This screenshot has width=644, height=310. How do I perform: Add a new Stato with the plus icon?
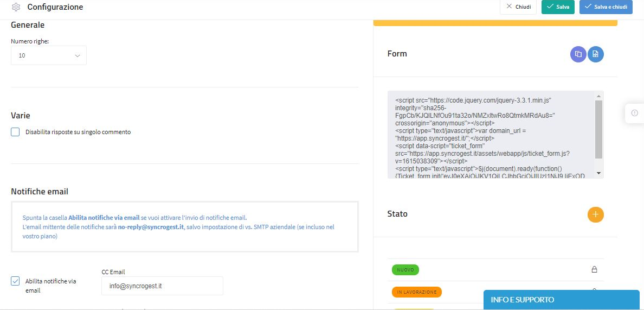596,214
